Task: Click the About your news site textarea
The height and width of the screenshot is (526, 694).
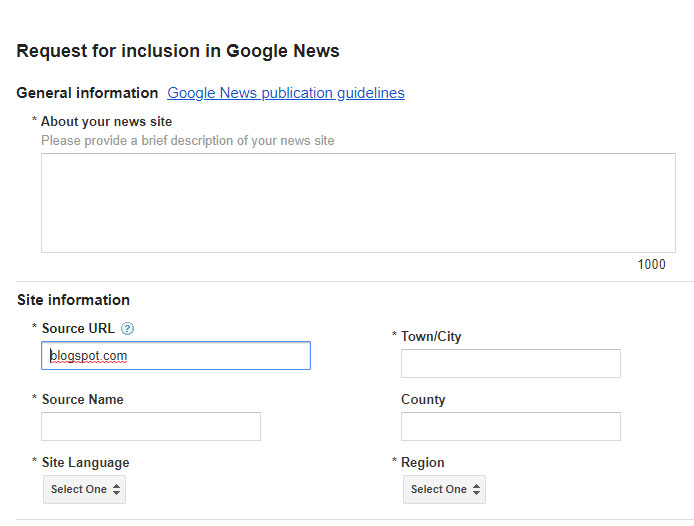Action: pyautogui.click(x=358, y=203)
